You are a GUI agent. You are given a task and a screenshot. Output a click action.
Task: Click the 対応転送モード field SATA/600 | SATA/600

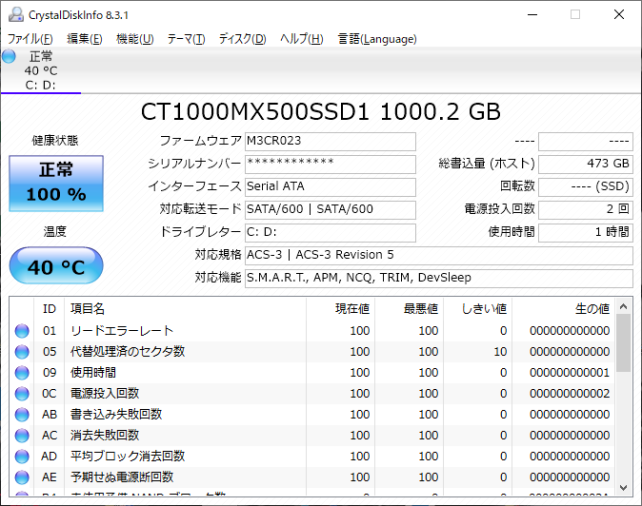tap(330, 210)
